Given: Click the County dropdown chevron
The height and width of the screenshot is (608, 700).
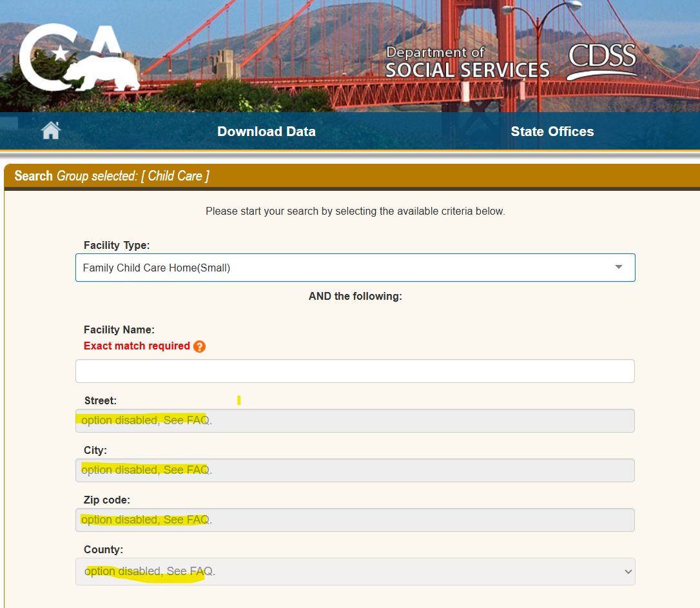Looking at the screenshot, I should 628,571.
